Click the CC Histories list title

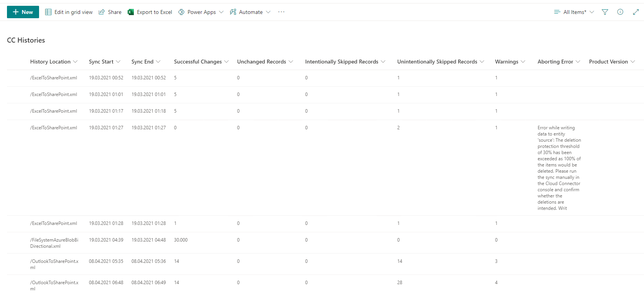point(26,40)
